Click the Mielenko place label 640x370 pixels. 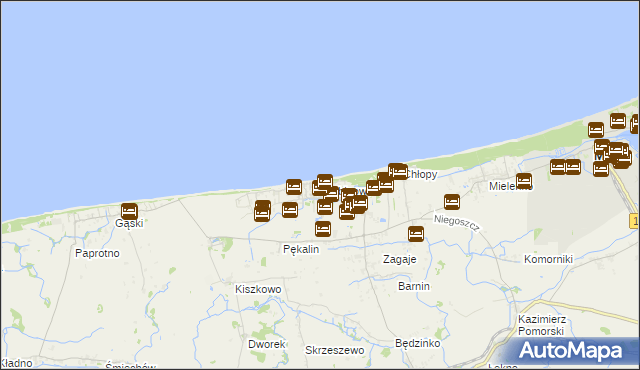[511, 186]
